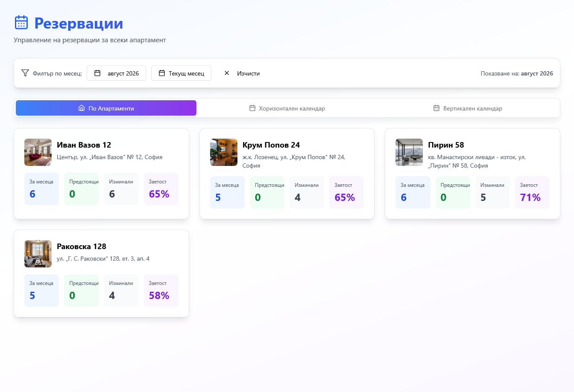Click За месеца tile in Иван Вазов 12
This screenshot has width=574, height=392.
coord(41,189)
